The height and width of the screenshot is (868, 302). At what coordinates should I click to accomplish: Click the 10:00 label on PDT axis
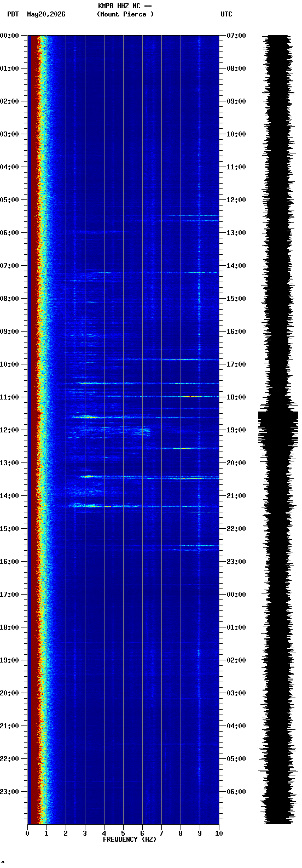pyautogui.click(x=9, y=364)
